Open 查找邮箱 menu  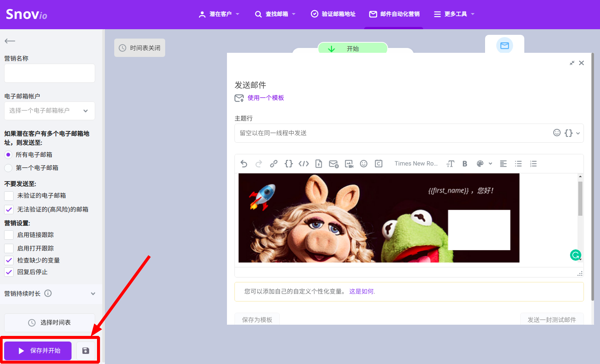[275, 14]
